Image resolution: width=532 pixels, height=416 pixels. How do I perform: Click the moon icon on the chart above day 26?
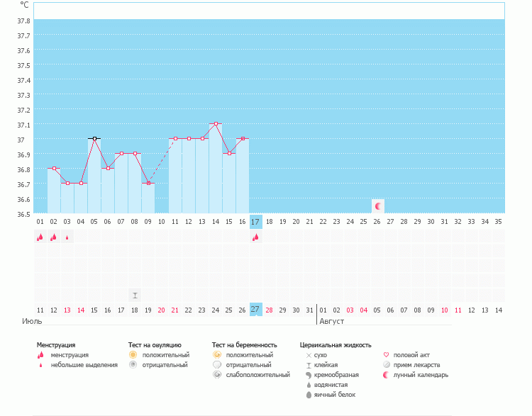click(x=378, y=206)
